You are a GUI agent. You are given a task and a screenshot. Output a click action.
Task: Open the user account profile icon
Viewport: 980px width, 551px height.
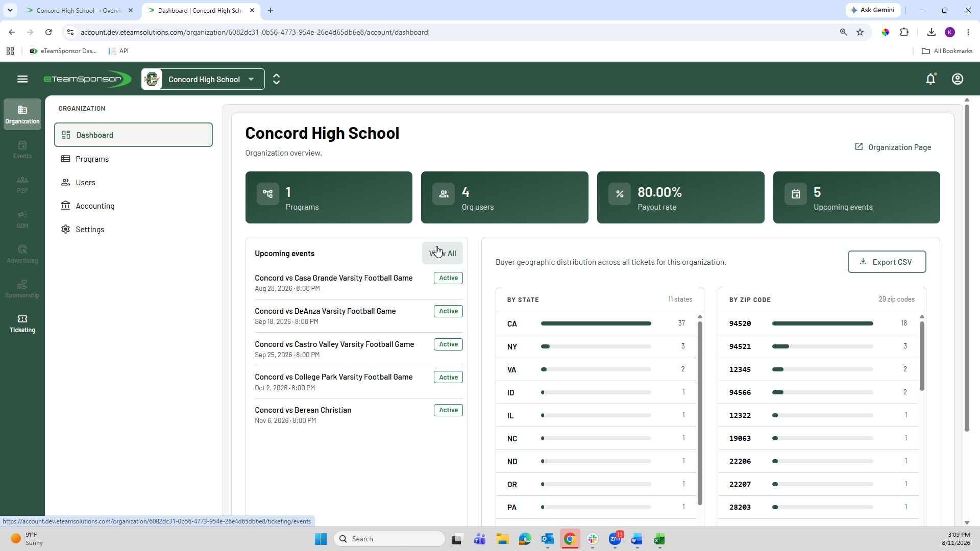[958, 79]
